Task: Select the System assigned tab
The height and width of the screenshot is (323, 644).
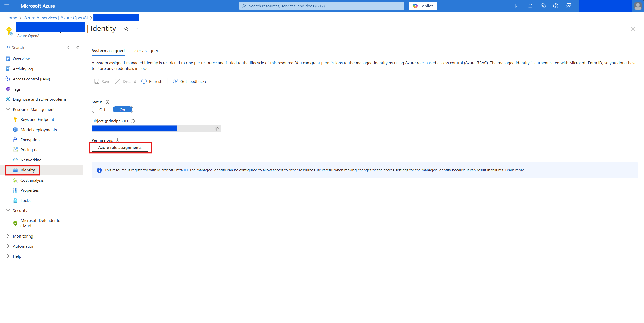Action: 108,50
